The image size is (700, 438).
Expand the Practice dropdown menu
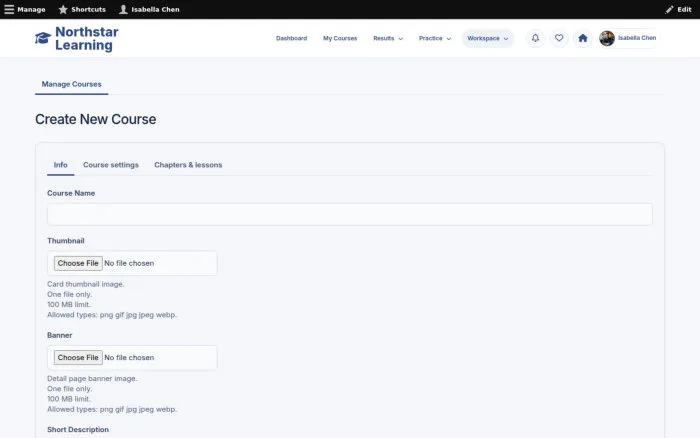435,38
